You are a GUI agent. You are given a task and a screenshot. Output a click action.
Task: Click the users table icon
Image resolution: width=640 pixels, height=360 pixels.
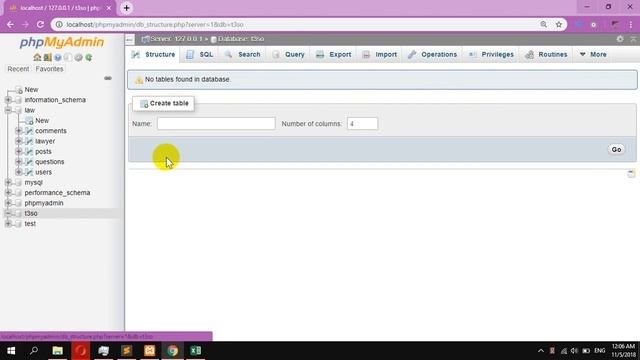tap(29, 172)
